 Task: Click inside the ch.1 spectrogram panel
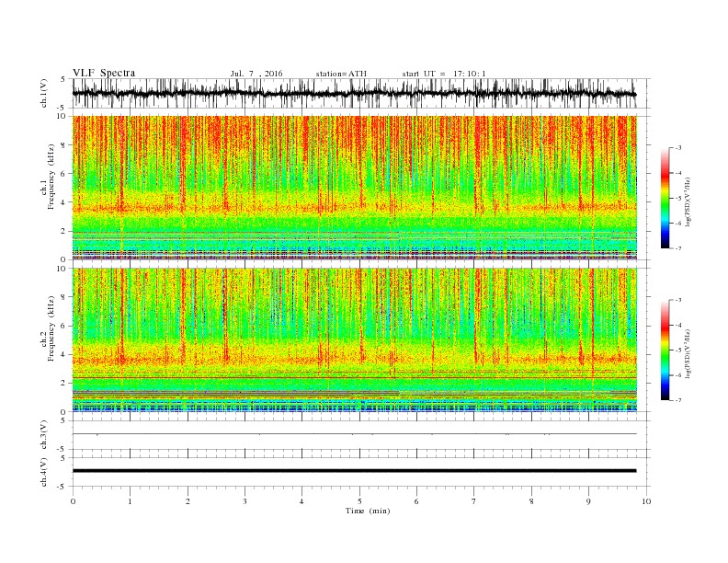pos(354,188)
